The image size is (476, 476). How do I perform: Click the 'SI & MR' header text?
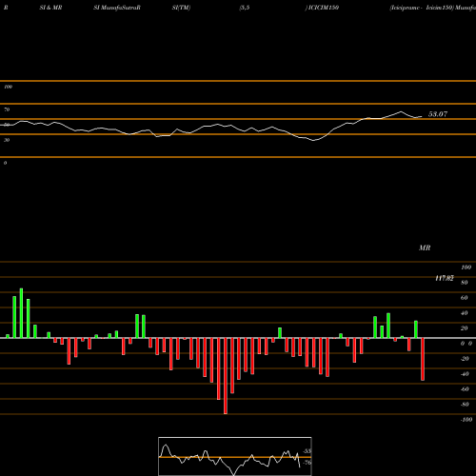click(x=50, y=8)
